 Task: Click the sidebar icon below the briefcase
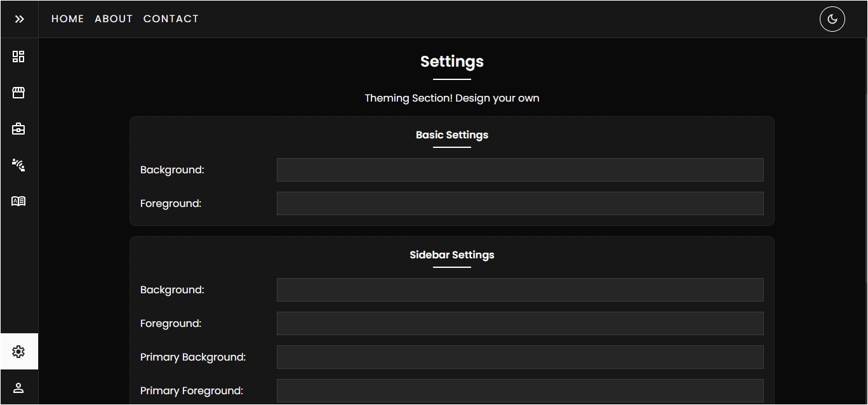(x=18, y=165)
